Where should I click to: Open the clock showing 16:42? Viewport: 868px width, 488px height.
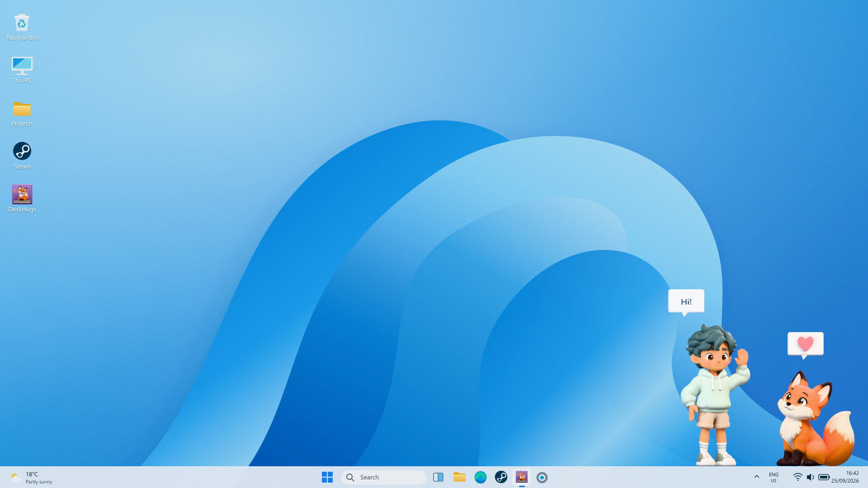point(845,477)
